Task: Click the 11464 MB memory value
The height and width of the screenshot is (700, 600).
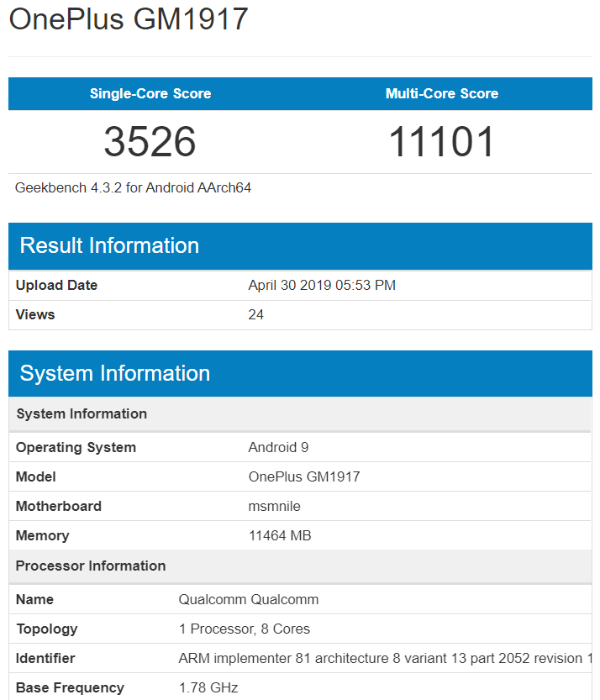Action: point(280,536)
